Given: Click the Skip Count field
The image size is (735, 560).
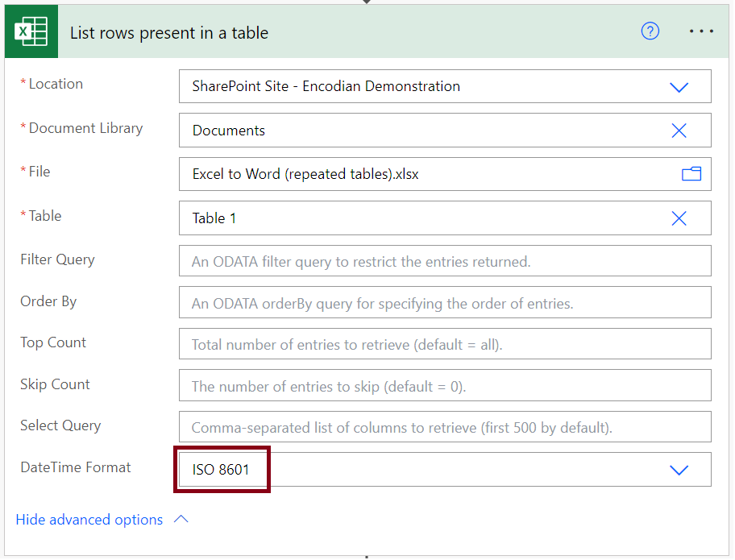Looking at the screenshot, I should (x=446, y=386).
